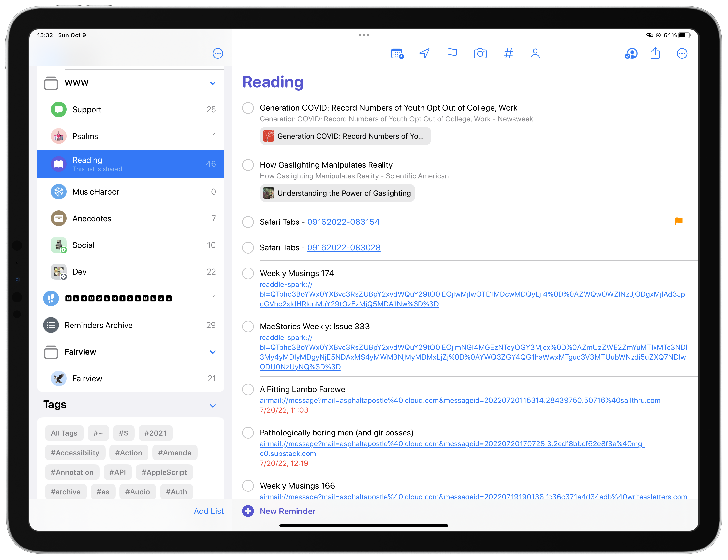Mark How Gaslighting Manipulates Reality complete

point(248,165)
